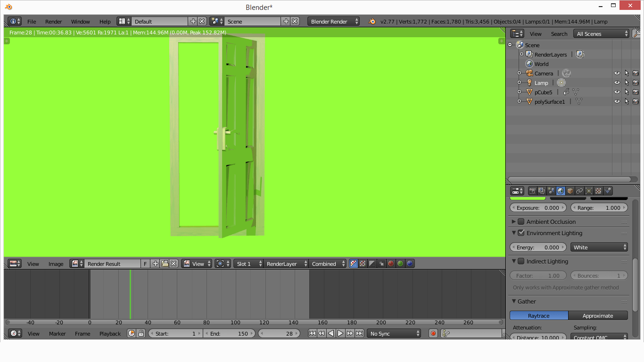
Task: Select the Particles properties tab
Action: [x=589, y=191]
